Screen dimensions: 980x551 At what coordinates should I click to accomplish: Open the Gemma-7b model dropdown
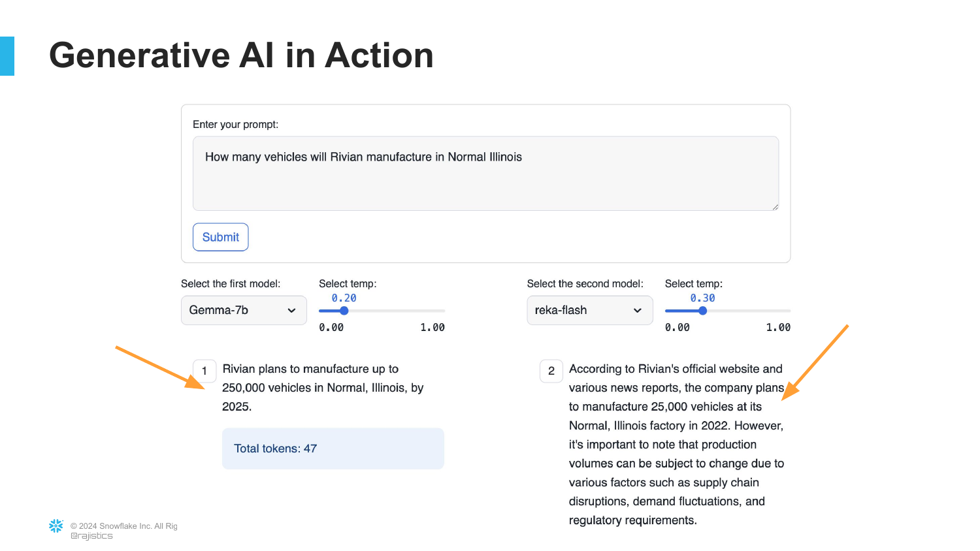click(243, 310)
